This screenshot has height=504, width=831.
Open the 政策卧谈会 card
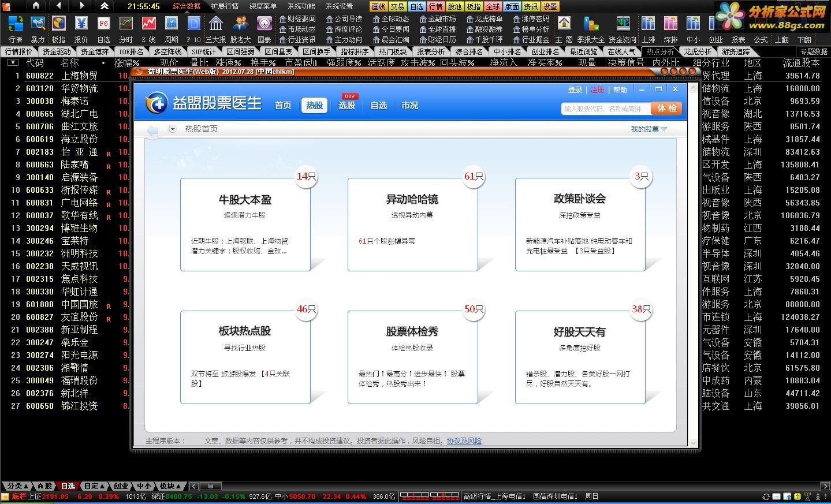tap(580, 225)
